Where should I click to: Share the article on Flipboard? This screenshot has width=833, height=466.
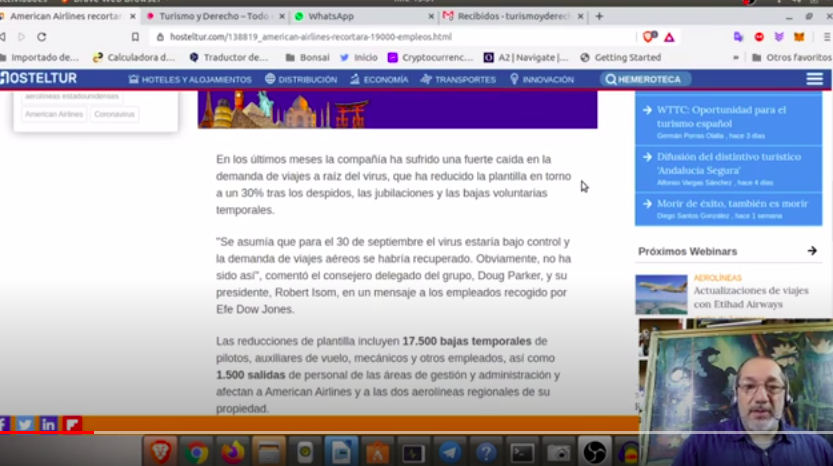pyautogui.click(x=72, y=425)
